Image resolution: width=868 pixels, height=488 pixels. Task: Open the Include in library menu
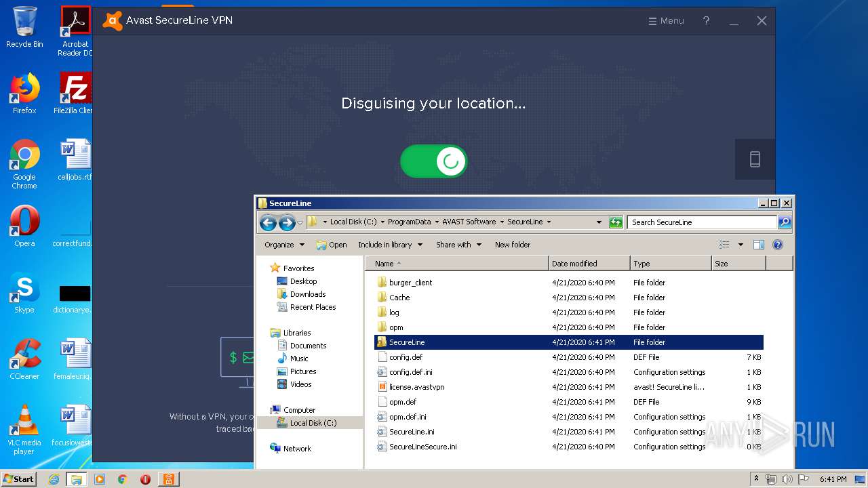pos(390,245)
